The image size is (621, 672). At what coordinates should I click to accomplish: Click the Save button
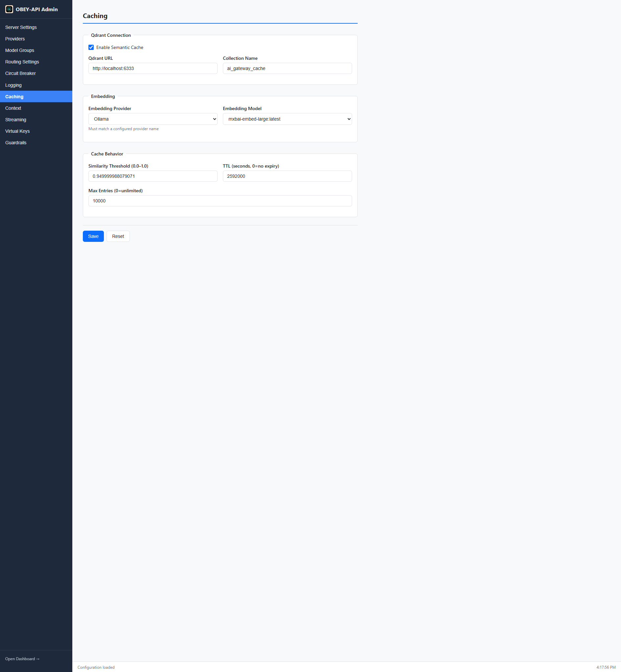point(93,236)
